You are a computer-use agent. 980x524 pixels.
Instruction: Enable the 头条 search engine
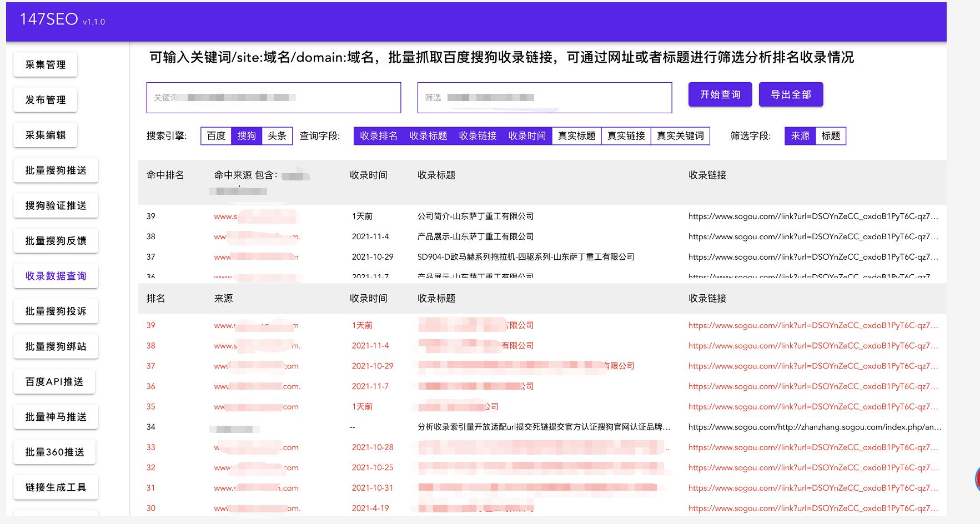[x=277, y=135]
